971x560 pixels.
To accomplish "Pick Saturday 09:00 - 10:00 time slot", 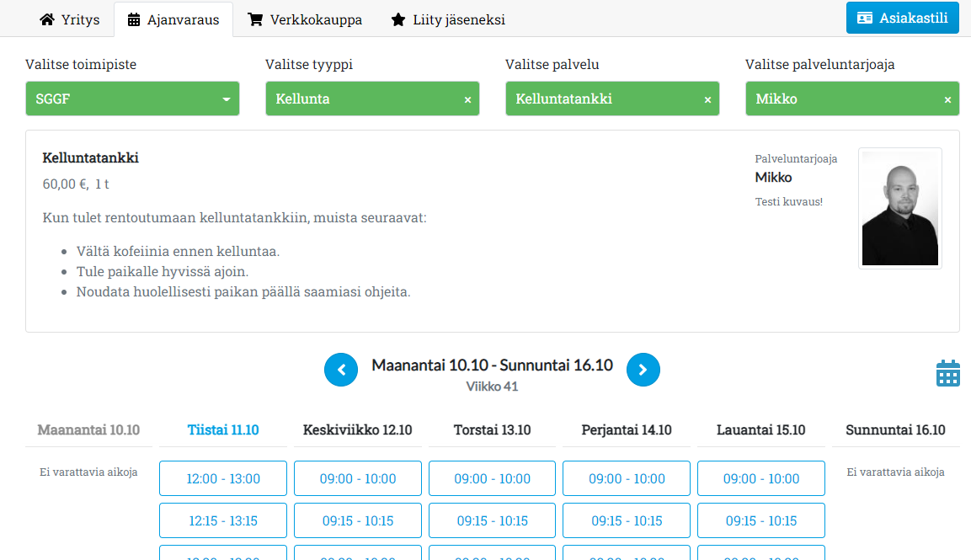I will [x=761, y=478].
